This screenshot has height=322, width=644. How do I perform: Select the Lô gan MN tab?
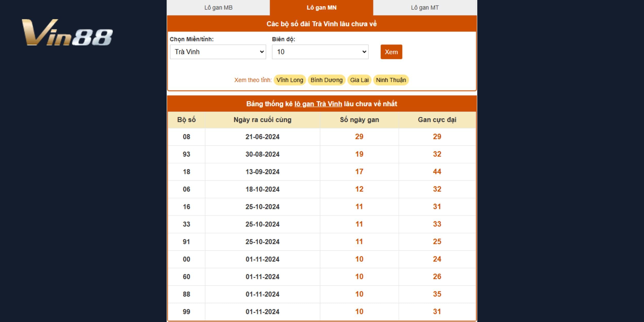pos(321,7)
